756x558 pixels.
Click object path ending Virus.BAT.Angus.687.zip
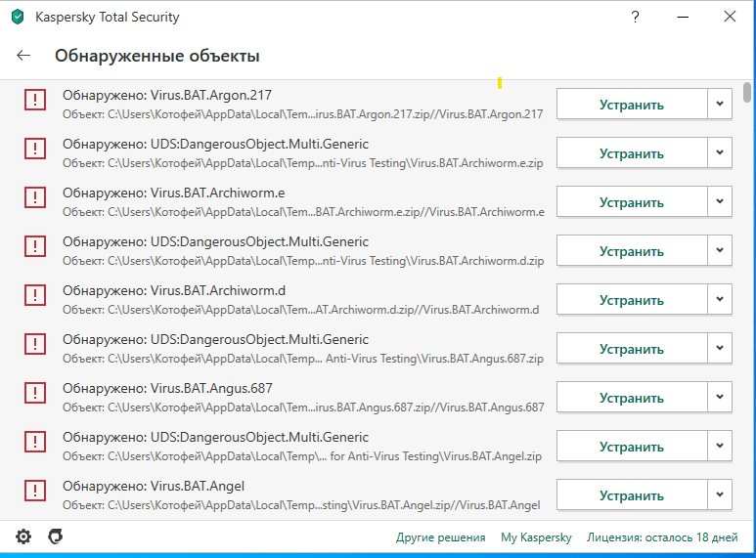303,359
